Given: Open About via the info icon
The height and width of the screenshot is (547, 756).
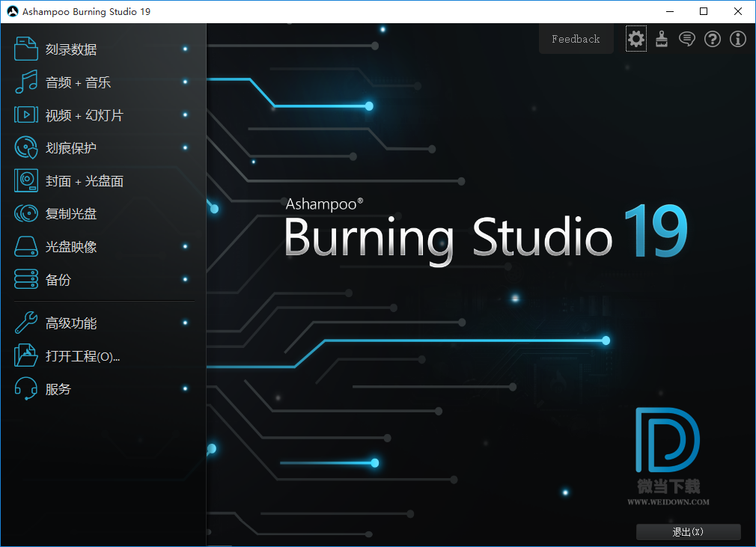Looking at the screenshot, I should pyautogui.click(x=738, y=39).
